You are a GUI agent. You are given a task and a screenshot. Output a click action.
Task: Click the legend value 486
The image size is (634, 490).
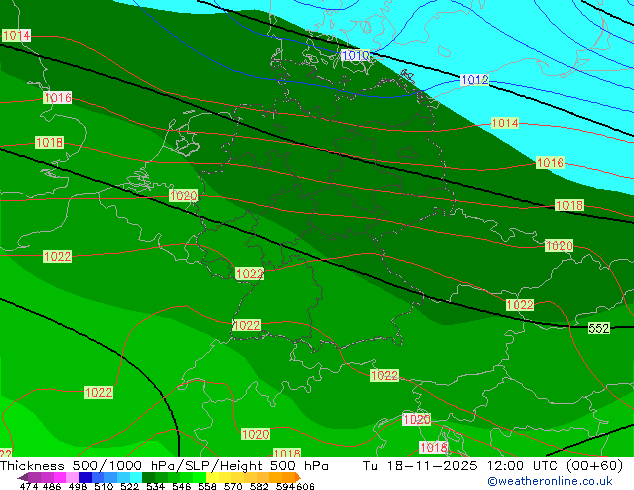52,486
